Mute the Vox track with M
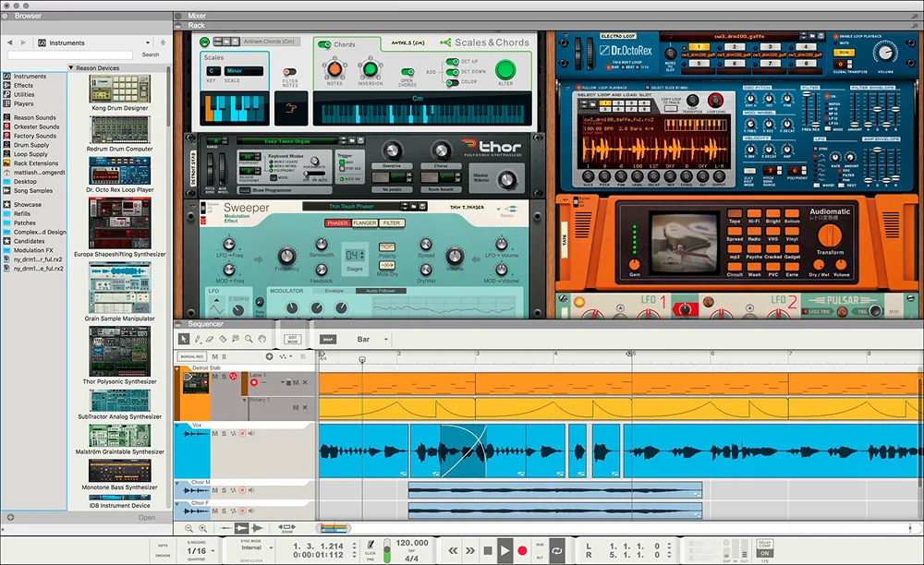The width and height of the screenshot is (924, 565). (x=215, y=434)
